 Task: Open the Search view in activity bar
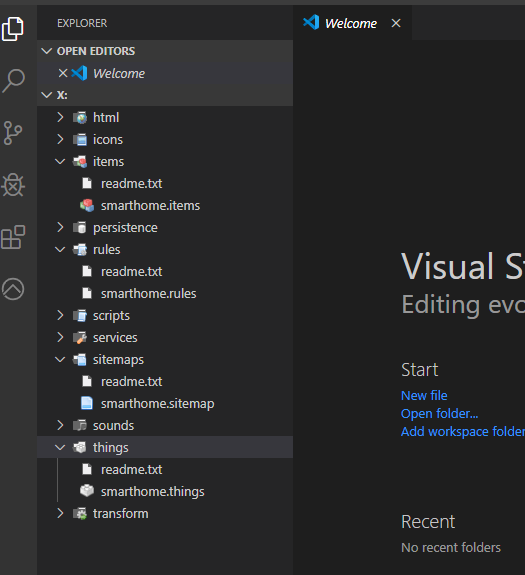13,81
